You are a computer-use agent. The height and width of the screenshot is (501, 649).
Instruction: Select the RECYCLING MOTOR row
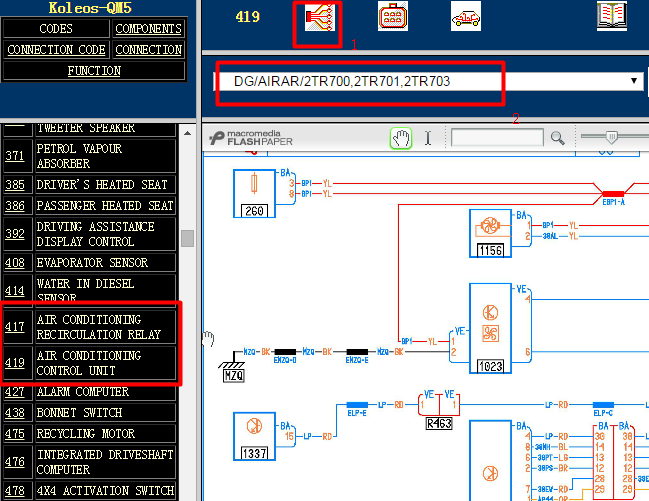point(105,434)
